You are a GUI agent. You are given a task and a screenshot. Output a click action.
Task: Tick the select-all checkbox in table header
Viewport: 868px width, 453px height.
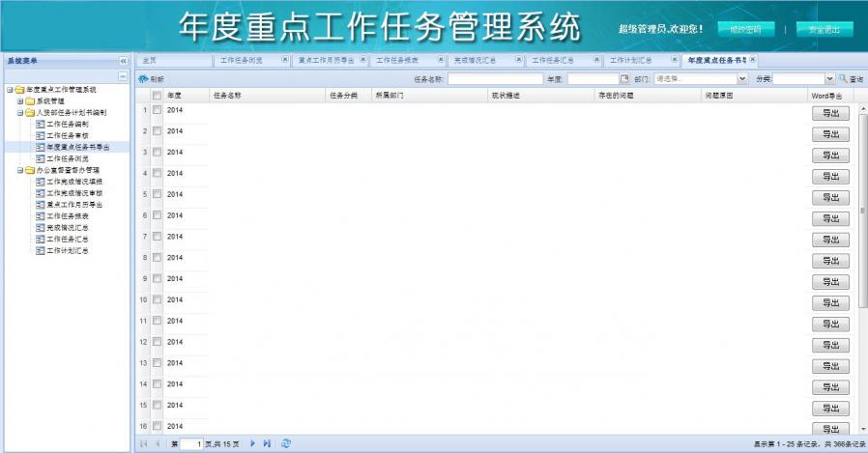(x=157, y=96)
